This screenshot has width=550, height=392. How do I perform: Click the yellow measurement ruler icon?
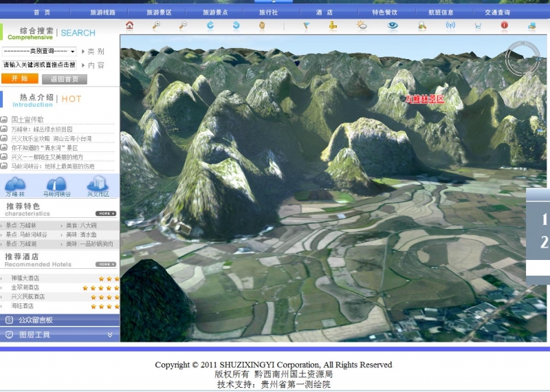(x=333, y=25)
